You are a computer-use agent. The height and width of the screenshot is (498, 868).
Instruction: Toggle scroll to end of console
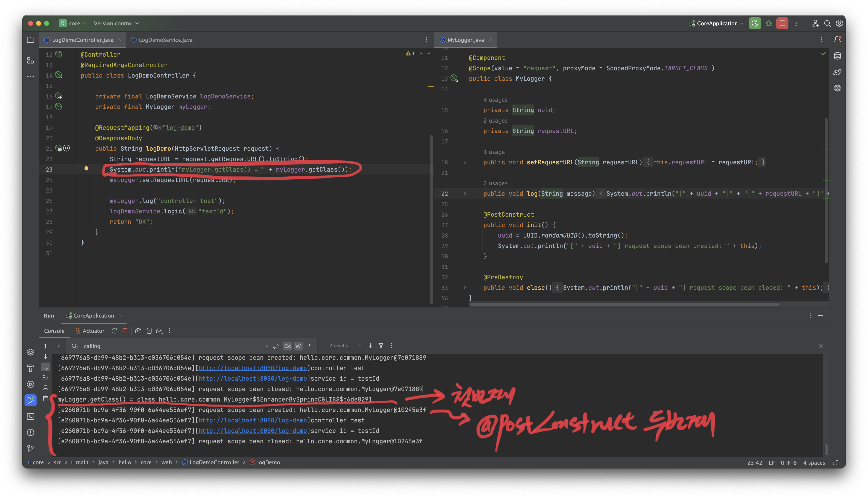tap(45, 377)
